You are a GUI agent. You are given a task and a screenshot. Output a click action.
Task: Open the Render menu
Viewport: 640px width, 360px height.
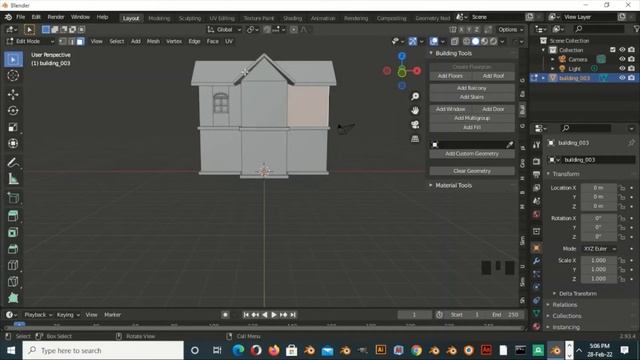point(56,17)
